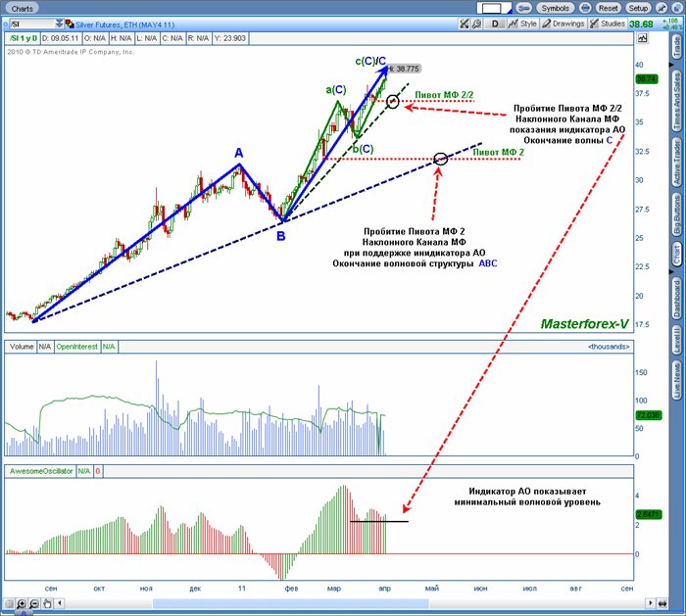Click the wrench settings icon in chart toolbar
Image resolution: width=686 pixels, height=616 pixels.
(x=476, y=24)
